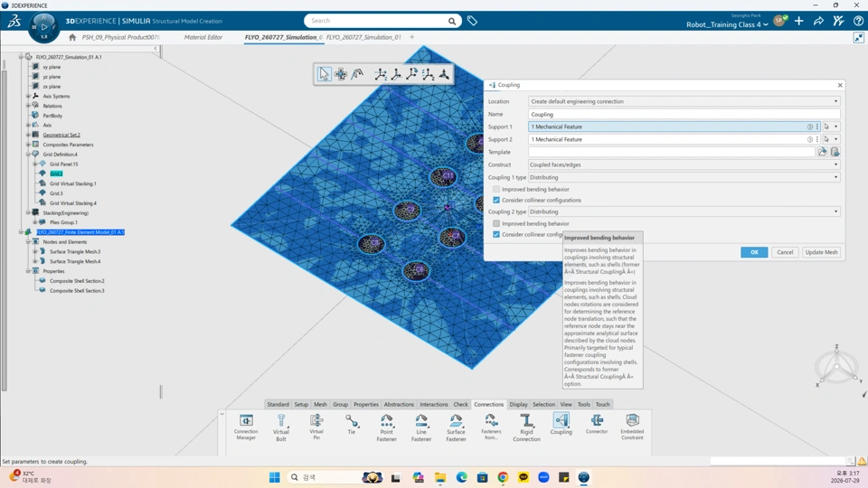Uncheck Consider collinear configurations under Coupling 1
Image resolution: width=868 pixels, height=488 pixels.
pyautogui.click(x=496, y=201)
